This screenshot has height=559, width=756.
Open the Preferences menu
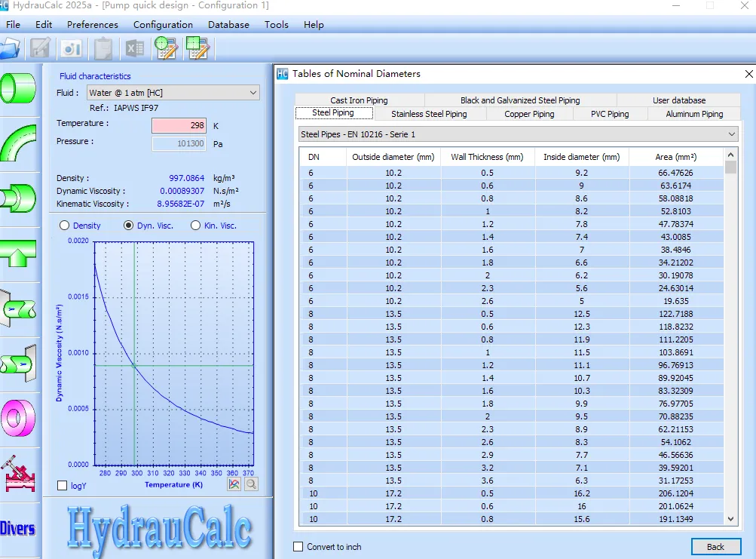(x=93, y=25)
